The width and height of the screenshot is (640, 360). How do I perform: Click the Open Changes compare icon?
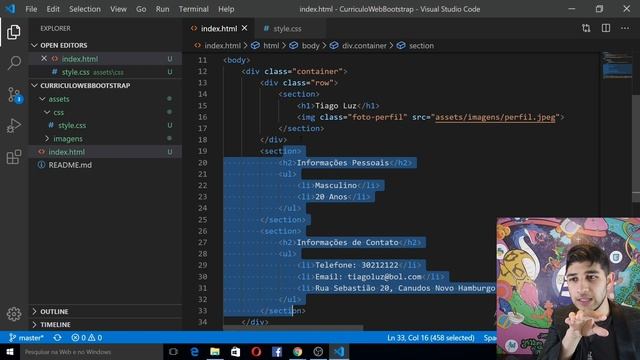(586, 28)
